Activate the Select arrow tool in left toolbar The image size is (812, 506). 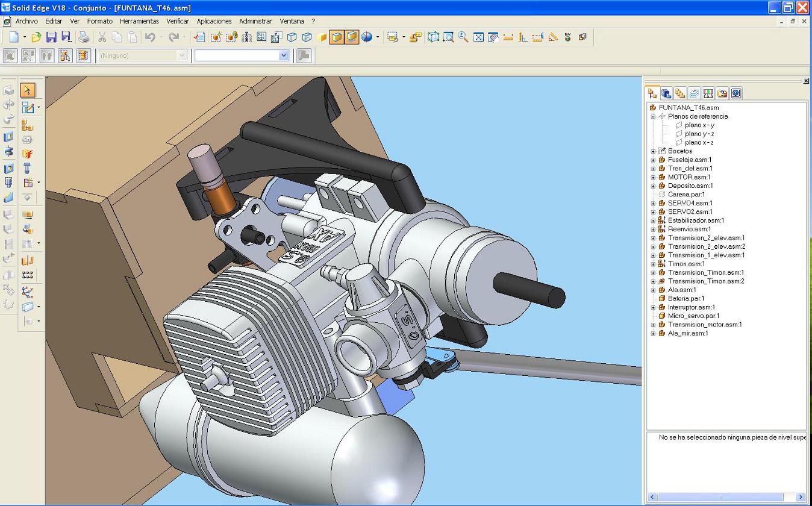[27, 90]
